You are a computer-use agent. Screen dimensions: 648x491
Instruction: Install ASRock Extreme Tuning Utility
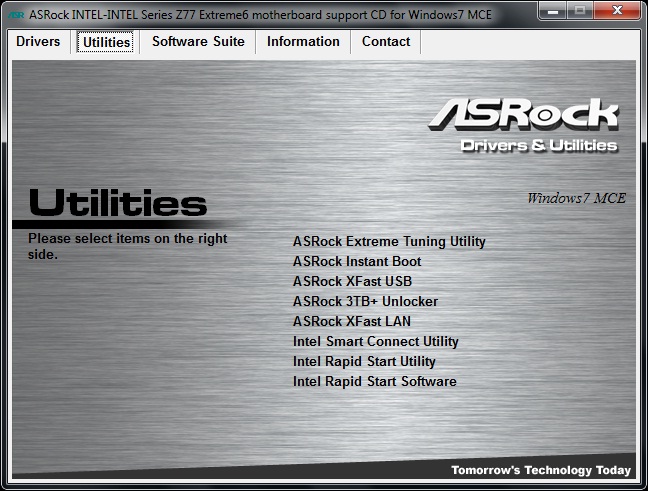[x=389, y=241]
